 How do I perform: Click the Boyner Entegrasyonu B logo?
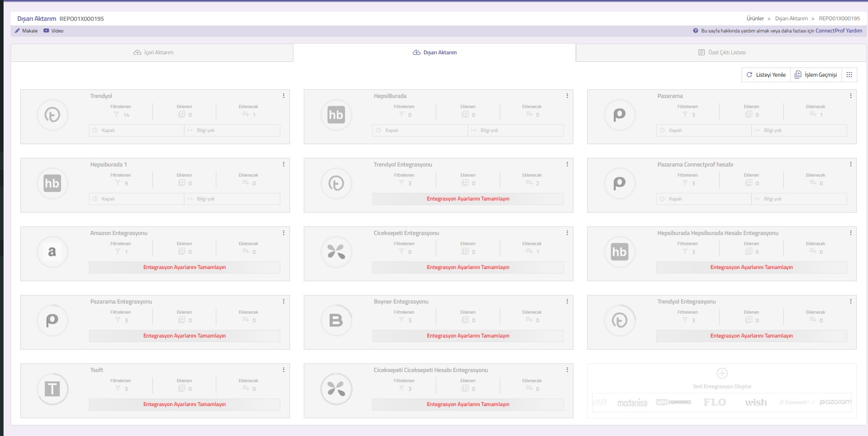pos(336,321)
